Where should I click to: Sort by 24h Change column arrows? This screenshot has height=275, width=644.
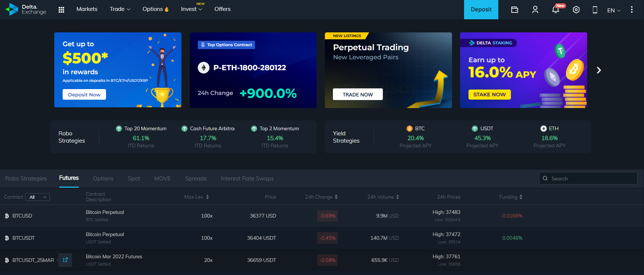[336, 197]
